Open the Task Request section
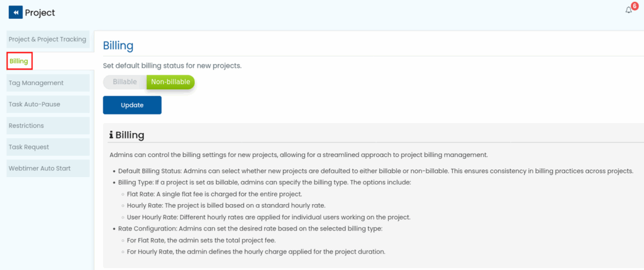The width and height of the screenshot is (644, 270). pos(29,147)
